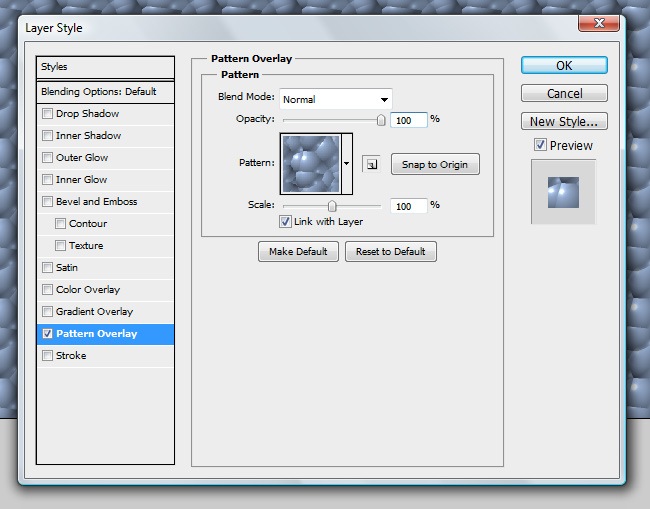Turn on the Stroke effect checkbox
Image resolution: width=650 pixels, height=509 pixels.
(x=48, y=356)
